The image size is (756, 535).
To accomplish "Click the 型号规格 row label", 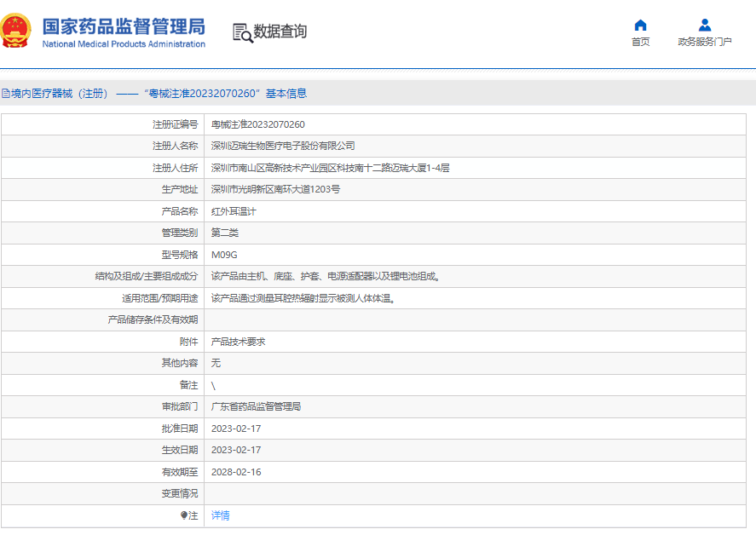I will point(179,255).
